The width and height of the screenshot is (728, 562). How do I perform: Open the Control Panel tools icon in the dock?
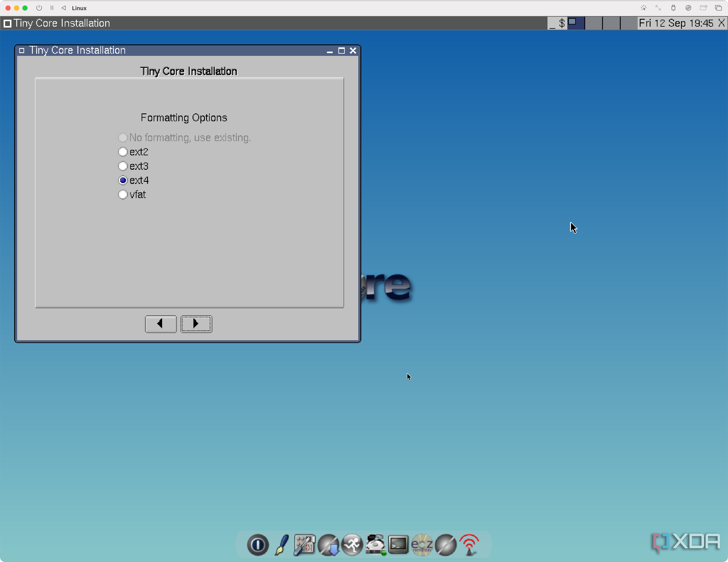[304, 545]
